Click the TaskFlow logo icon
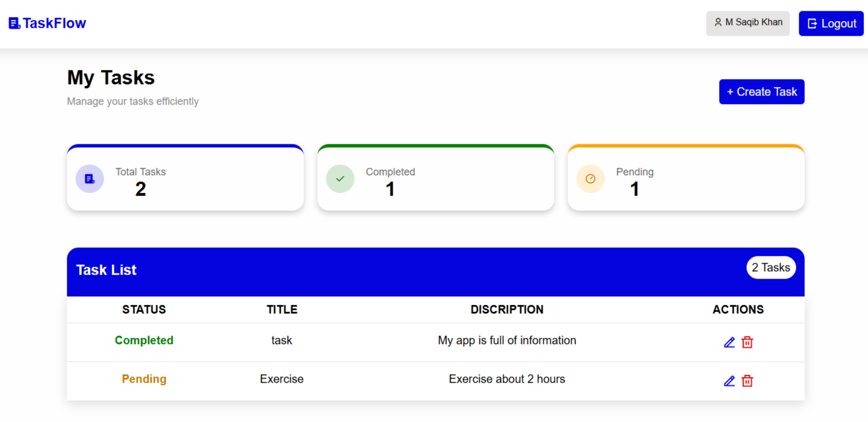 click(x=14, y=23)
